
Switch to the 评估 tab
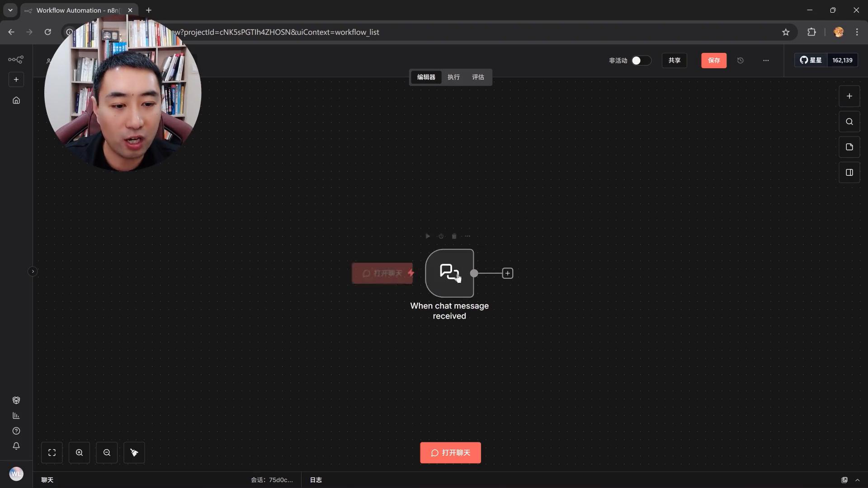(478, 77)
